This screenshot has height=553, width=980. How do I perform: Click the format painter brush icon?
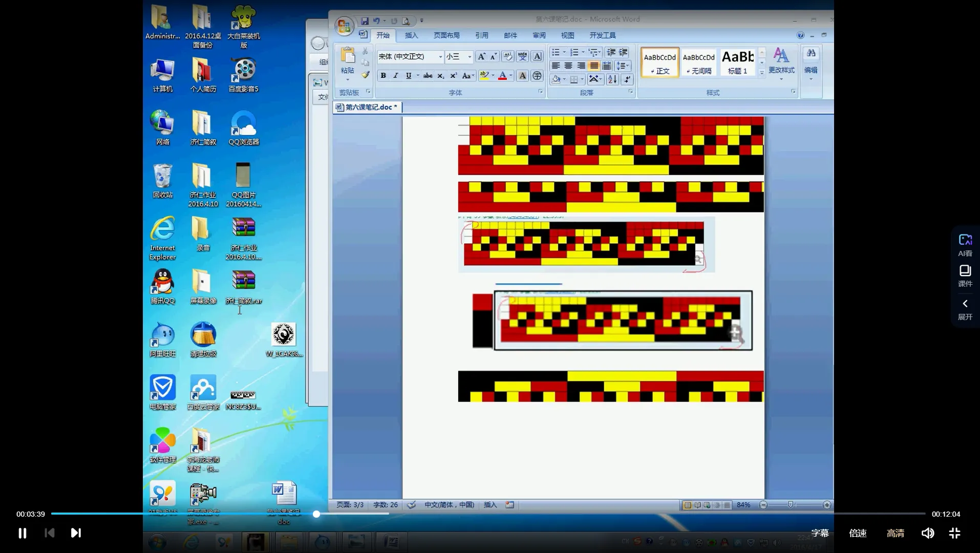pos(365,75)
